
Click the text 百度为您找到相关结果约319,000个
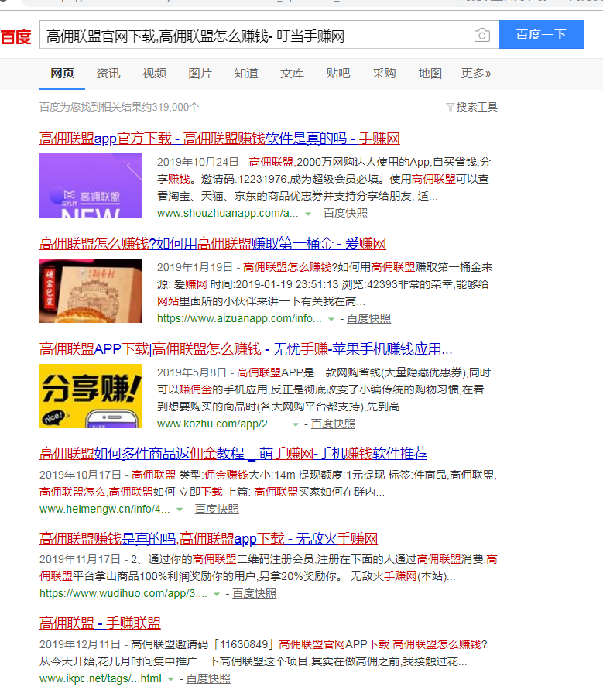point(119,107)
